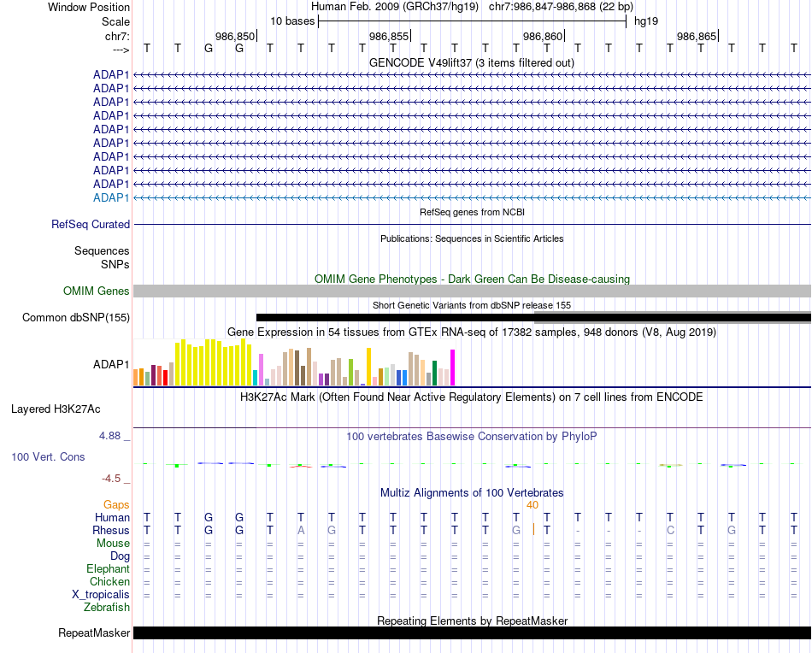Click the 100 Vert. Cons track label
The image size is (812, 653).
[48, 456]
